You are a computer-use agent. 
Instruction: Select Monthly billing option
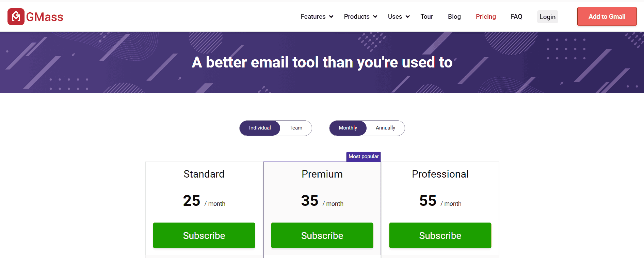coord(348,128)
